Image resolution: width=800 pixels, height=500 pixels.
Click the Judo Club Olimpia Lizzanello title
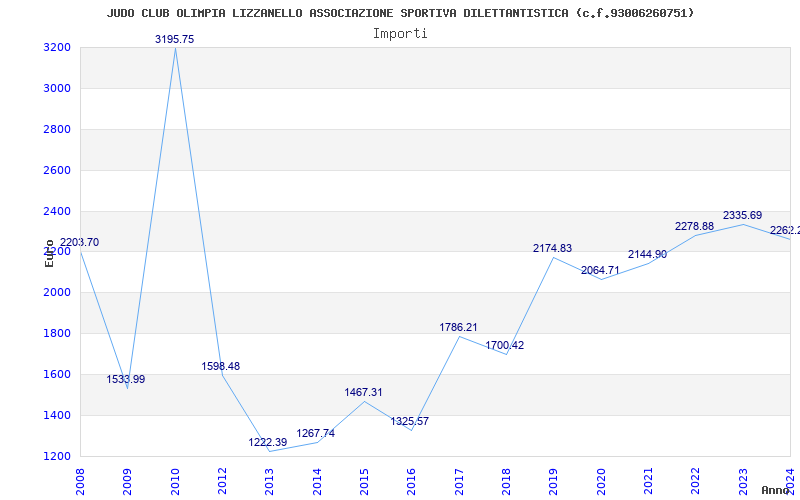click(401, 13)
